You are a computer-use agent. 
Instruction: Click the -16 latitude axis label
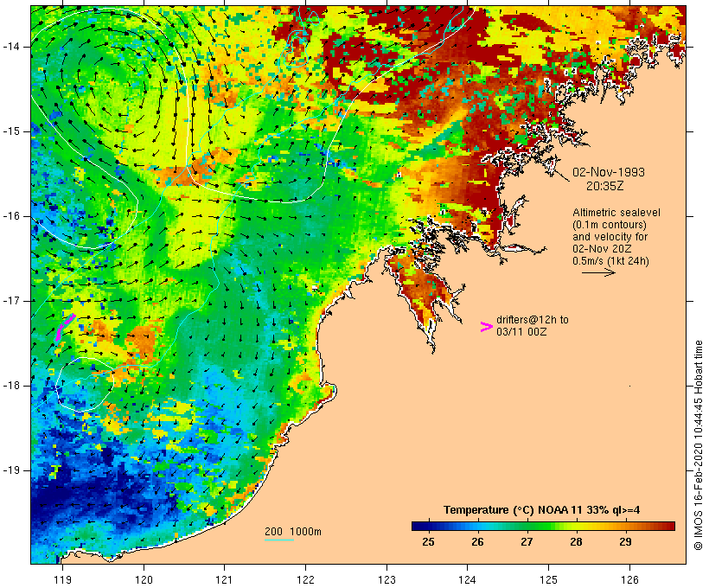pos(11,216)
